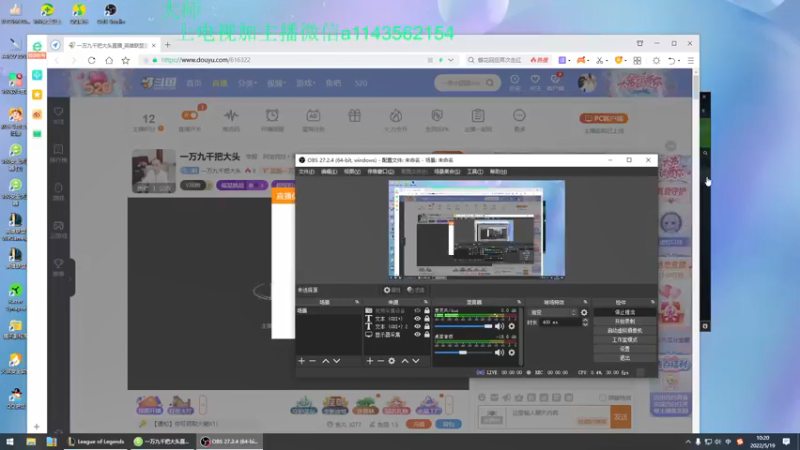Remove the selected scene with minus button
Image resolution: width=800 pixels, height=450 pixels.
(313, 361)
